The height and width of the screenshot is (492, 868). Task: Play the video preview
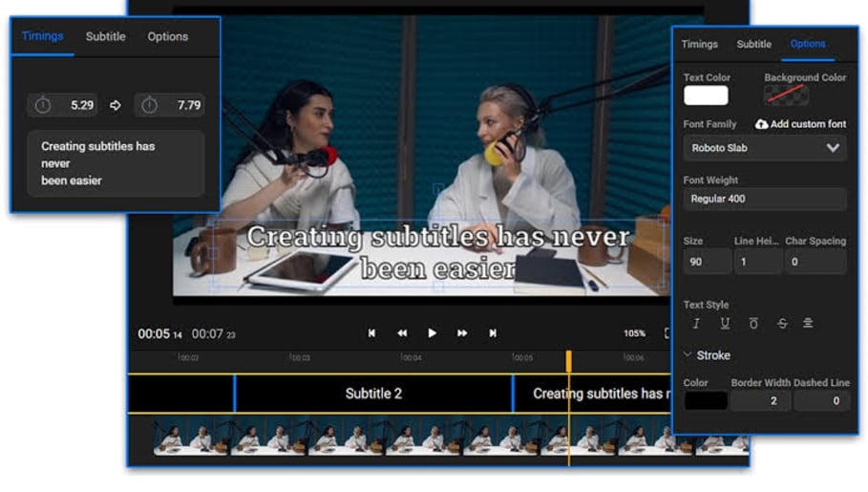click(x=432, y=333)
